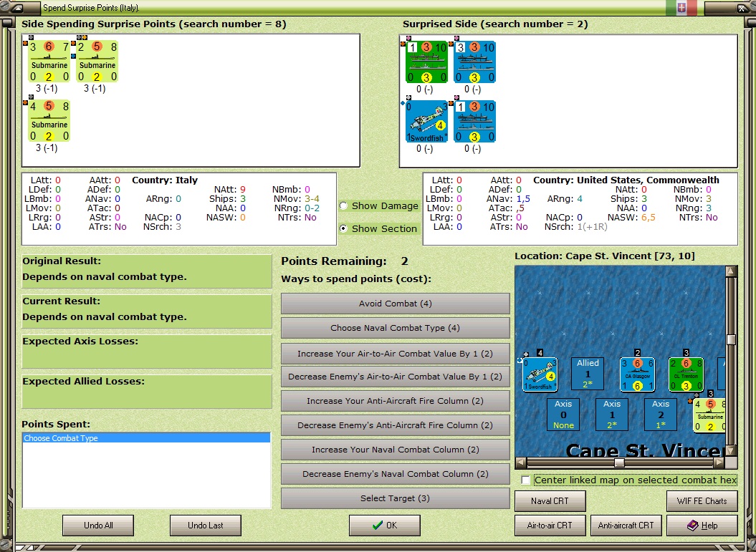Click the Undo Last button
The image size is (756, 552).
pyautogui.click(x=206, y=526)
